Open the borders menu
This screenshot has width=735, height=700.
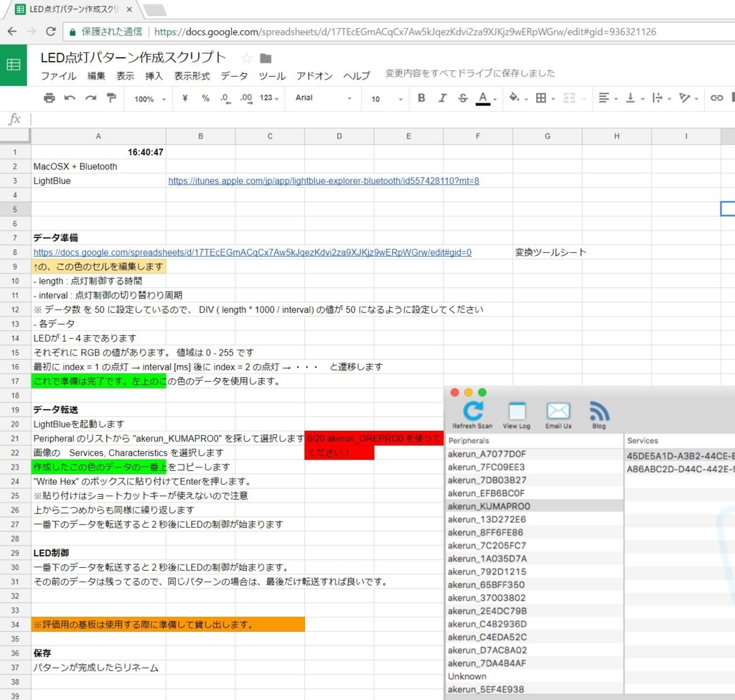[x=541, y=98]
